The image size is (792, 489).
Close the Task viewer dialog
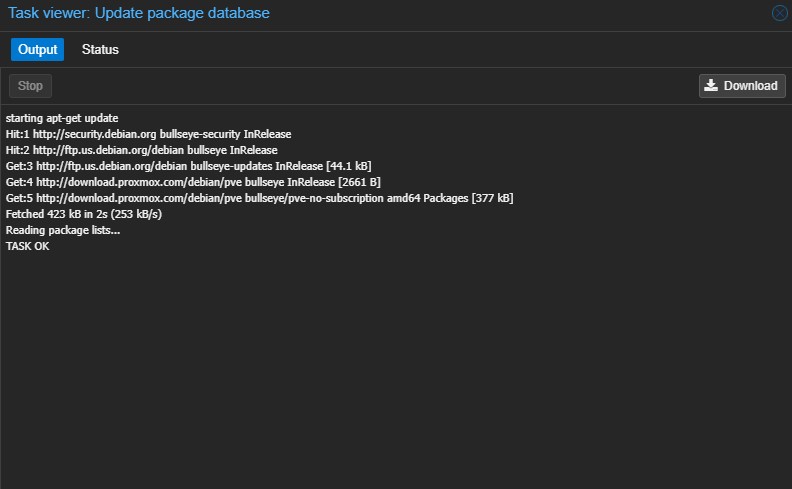780,13
